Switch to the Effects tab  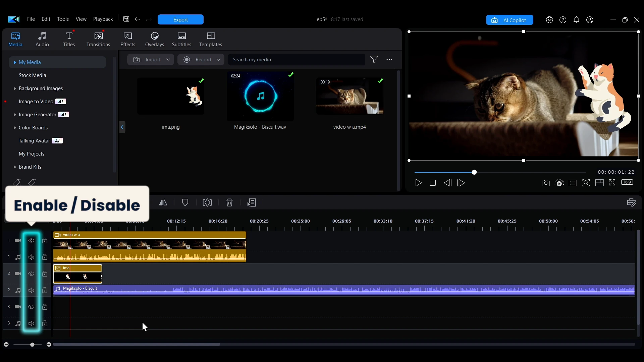pos(128,39)
